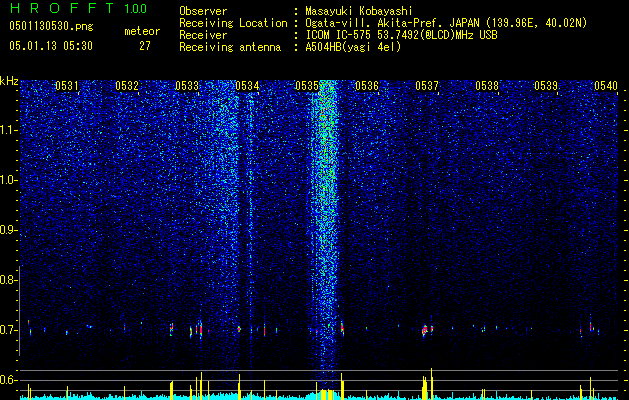Click the 0532 time marker
Image resolution: width=629 pixels, height=400 pixels.
pos(127,86)
